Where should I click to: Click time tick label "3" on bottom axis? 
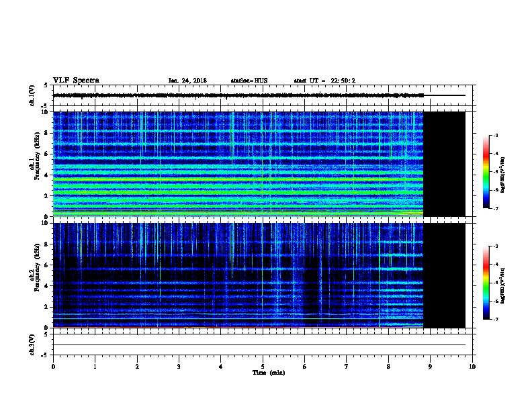[x=179, y=367]
